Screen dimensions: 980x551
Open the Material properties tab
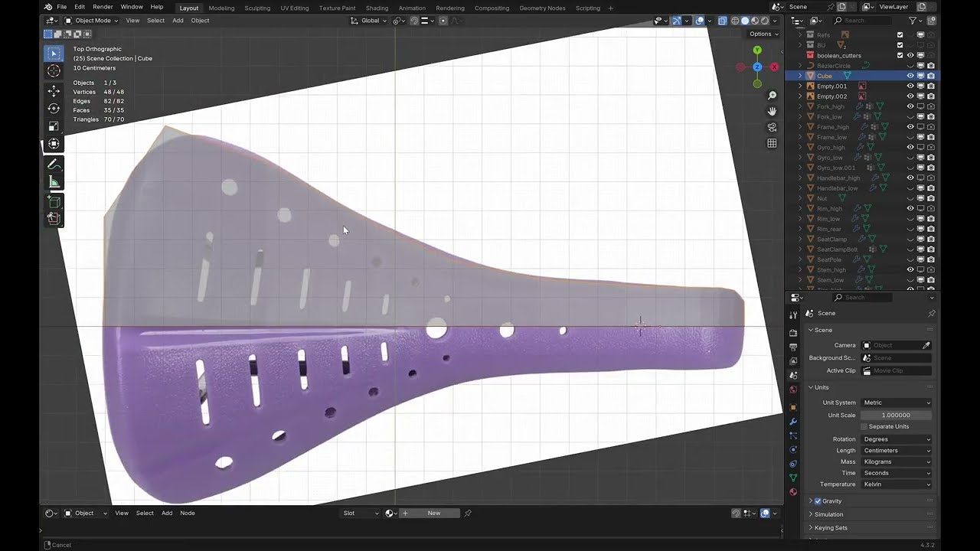(793, 492)
